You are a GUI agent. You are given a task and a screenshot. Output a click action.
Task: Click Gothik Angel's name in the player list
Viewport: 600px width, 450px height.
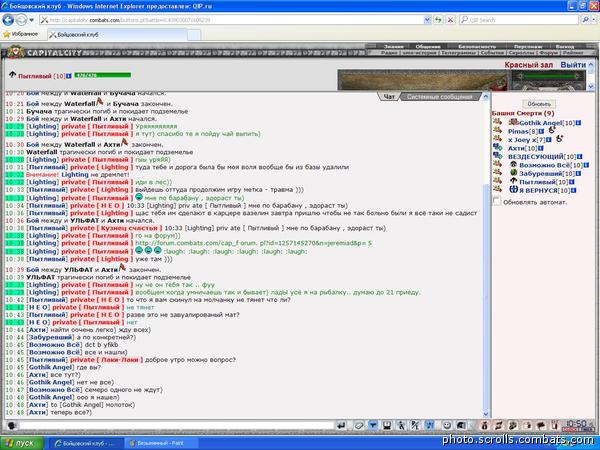tap(541, 123)
